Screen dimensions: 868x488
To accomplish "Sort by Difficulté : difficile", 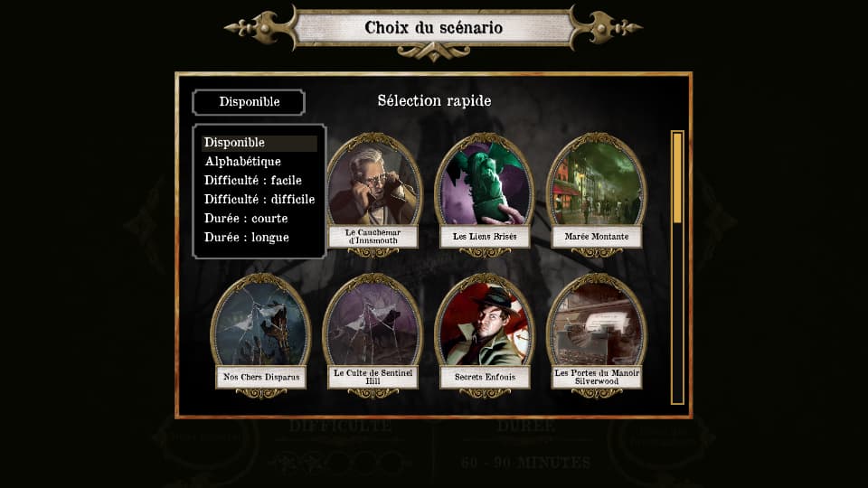I will pos(259,199).
